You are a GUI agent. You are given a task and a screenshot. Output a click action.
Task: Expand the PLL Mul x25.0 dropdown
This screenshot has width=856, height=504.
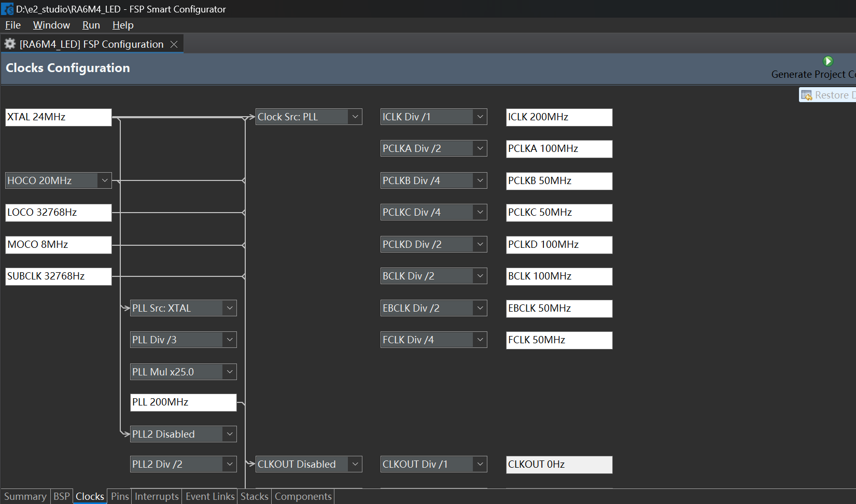[230, 372]
